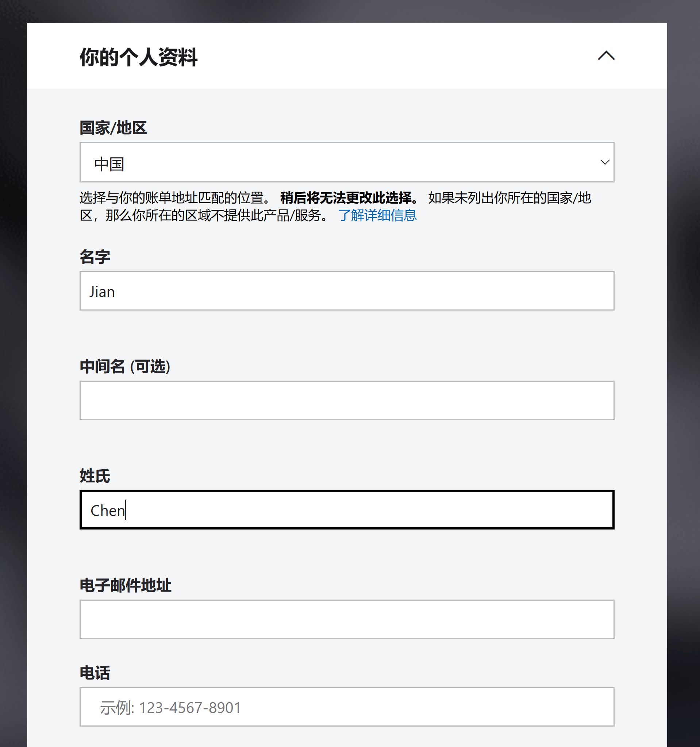Click the dark background right of the form
The image size is (700, 747).
pyautogui.click(x=684, y=376)
